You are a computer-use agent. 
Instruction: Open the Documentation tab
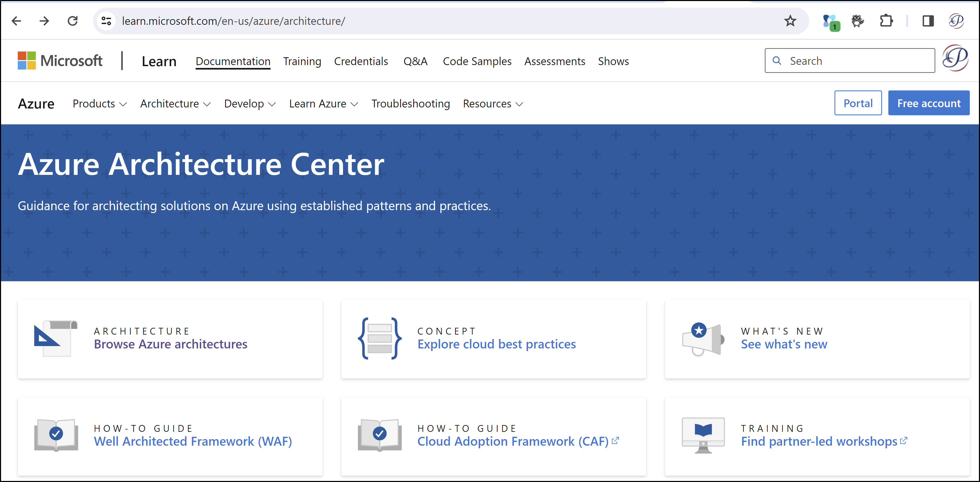click(233, 61)
